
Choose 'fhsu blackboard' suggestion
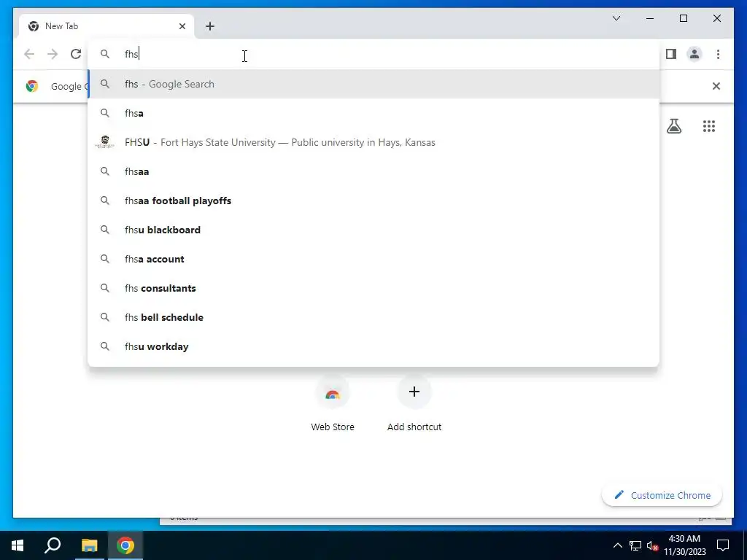373,230
